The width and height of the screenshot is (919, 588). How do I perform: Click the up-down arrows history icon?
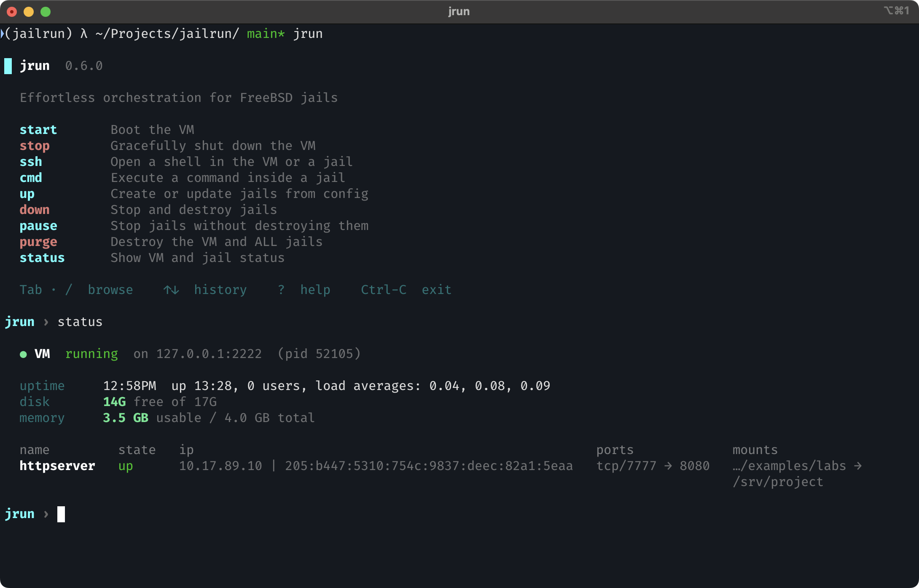click(171, 290)
